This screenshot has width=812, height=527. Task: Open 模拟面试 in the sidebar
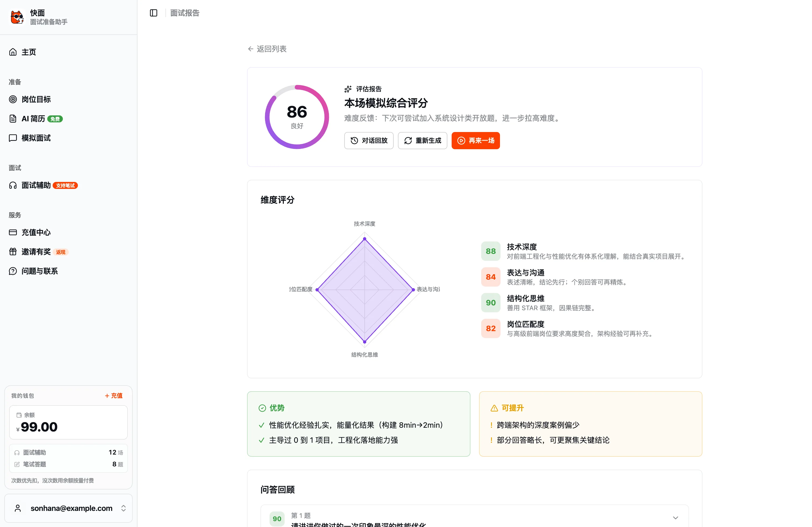[68, 138]
